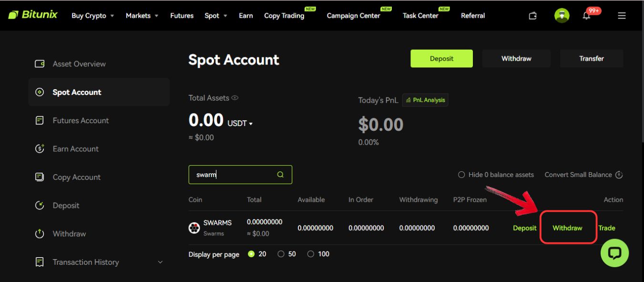
Task: Click the Transaction History sidebar icon
Action: 40,262
